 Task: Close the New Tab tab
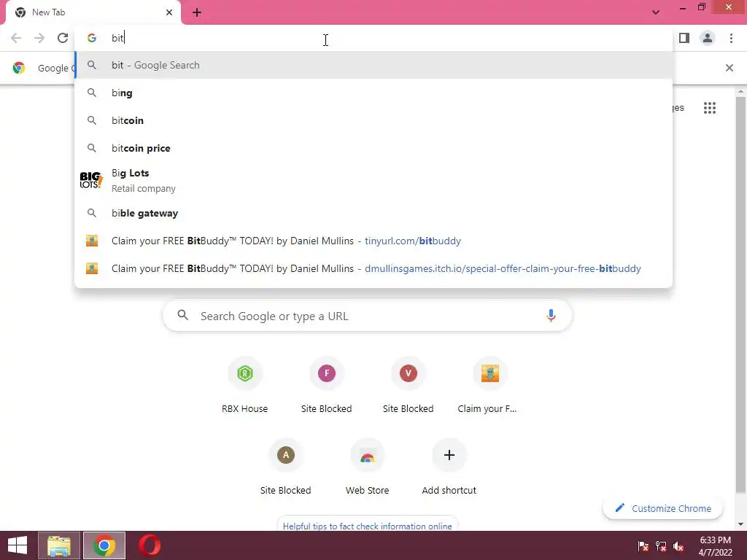(x=169, y=12)
